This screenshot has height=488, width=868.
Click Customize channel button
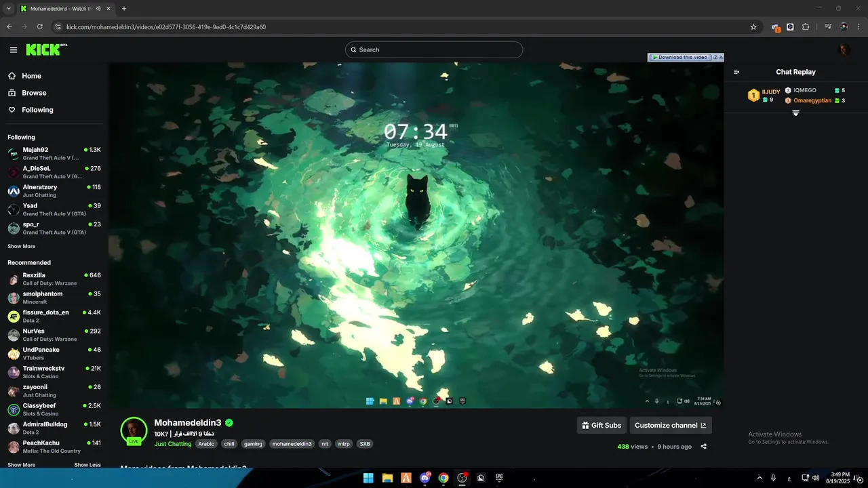(x=671, y=425)
